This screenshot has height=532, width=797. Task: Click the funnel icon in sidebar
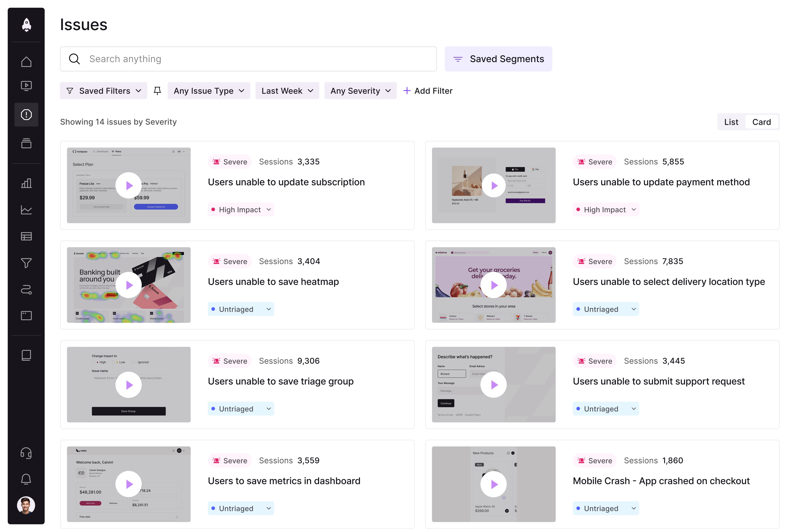pyautogui.click(x=26, y=263)
